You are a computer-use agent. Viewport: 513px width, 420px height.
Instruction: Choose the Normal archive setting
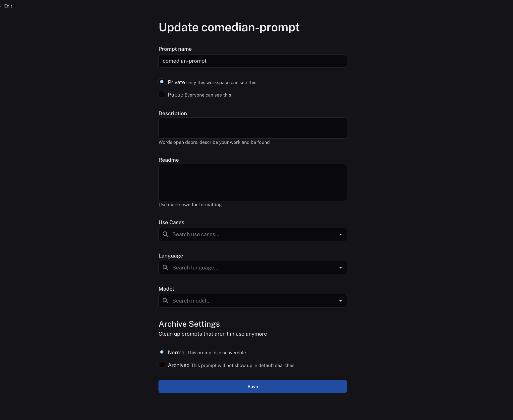click(x=162, y=352)
